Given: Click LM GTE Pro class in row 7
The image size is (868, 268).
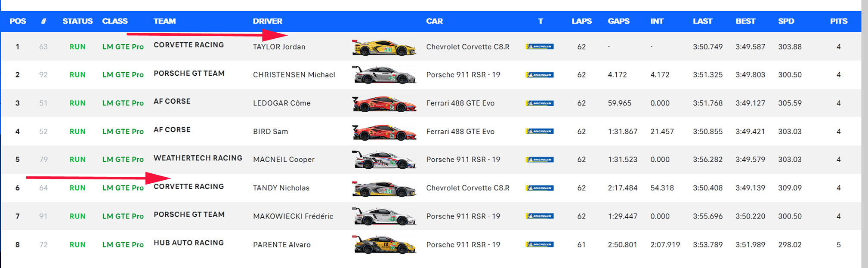Looking at the screenshot, I should pyautogui.click(x=123, y=216).
